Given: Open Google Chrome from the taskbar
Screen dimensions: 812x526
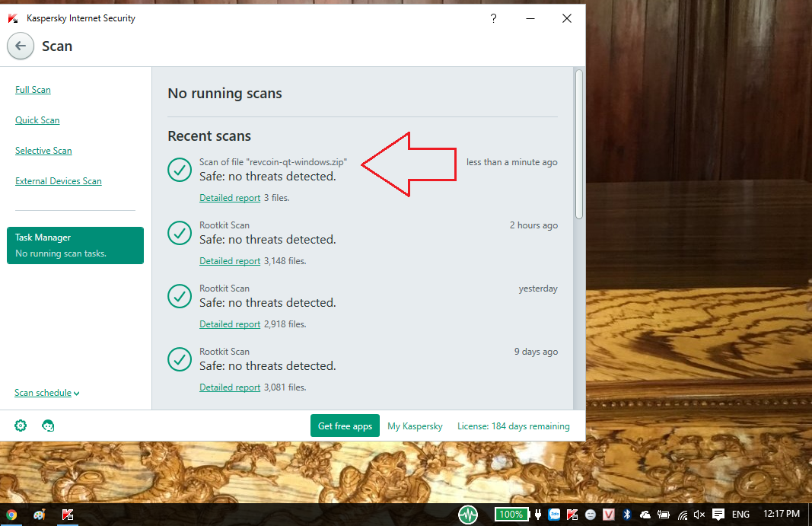Looking at the screenshot, I should 11,515.
